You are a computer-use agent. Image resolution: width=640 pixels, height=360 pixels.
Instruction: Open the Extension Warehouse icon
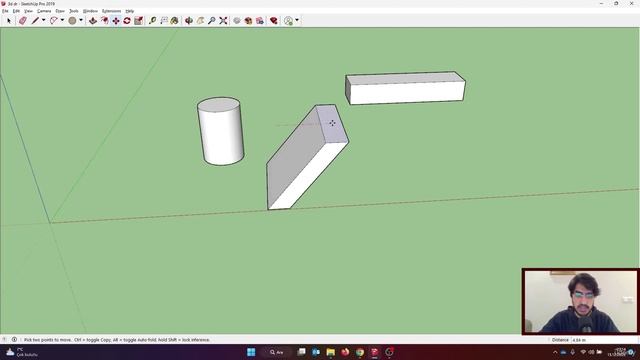click(260, 20)
